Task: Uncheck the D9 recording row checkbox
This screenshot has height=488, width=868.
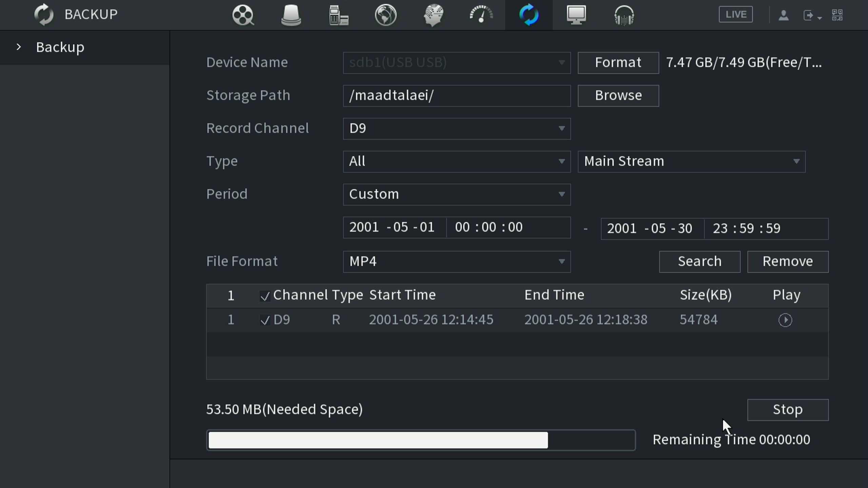Action: click(265, 320)
